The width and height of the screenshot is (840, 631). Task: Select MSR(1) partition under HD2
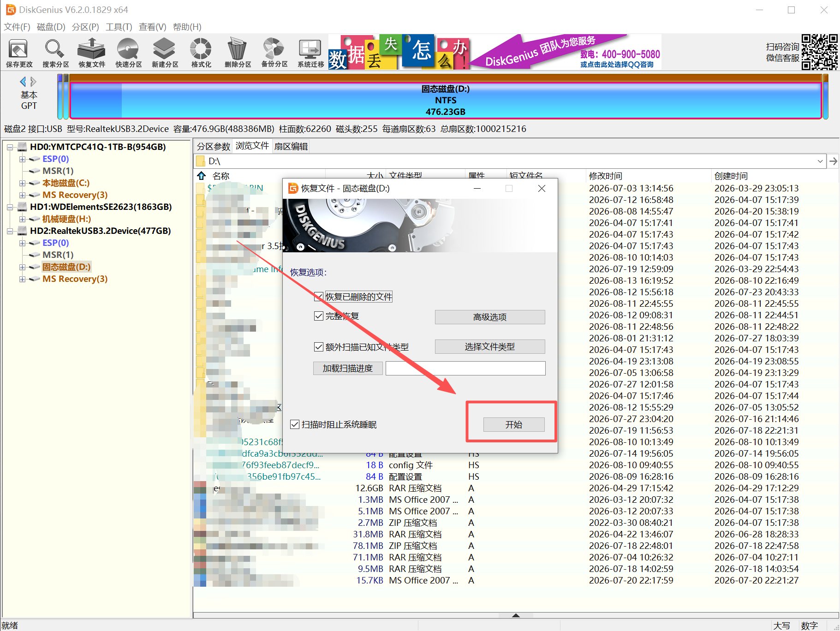[58, 255]
